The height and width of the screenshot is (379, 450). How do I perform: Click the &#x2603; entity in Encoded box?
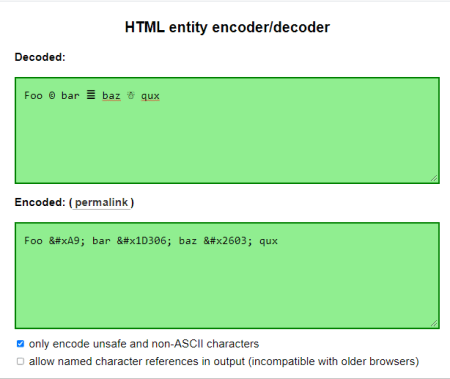pyautogui.click(x=228, y=241)
